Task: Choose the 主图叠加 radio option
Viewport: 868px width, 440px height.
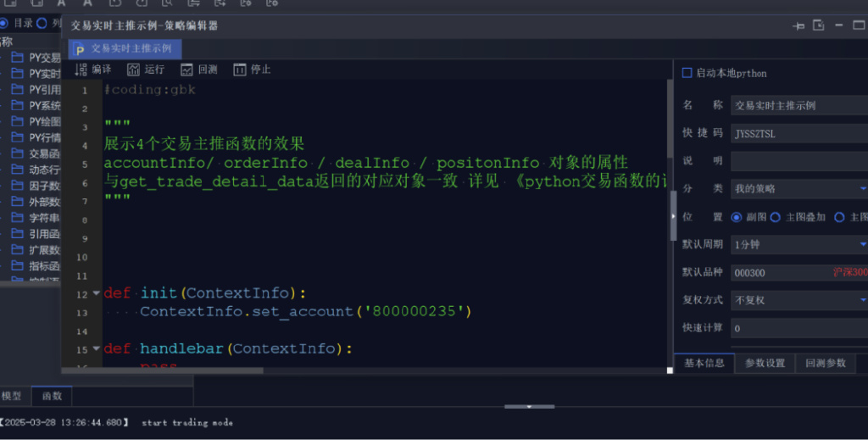Action: (775, 217)
